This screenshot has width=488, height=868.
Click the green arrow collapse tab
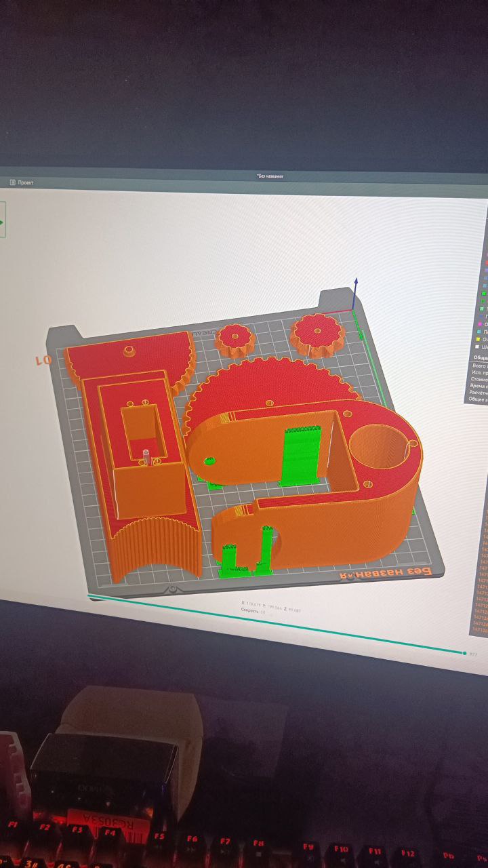[2, 222]
